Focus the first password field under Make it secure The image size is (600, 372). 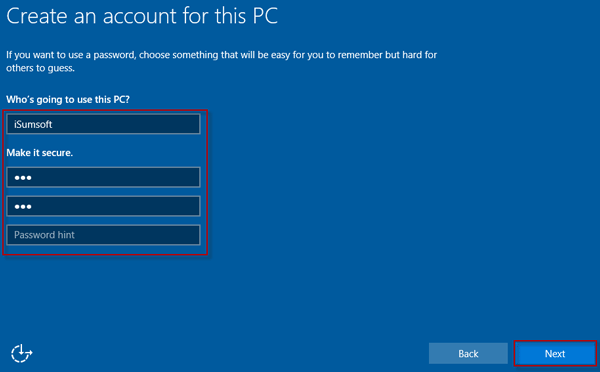(x=103, y=177)
